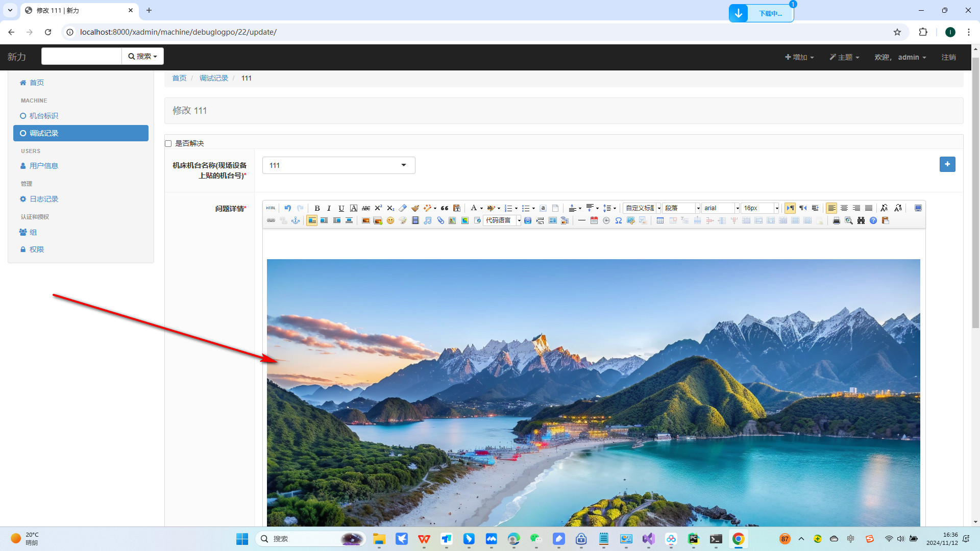Focus the top navbar search field

tap(82, 56)
